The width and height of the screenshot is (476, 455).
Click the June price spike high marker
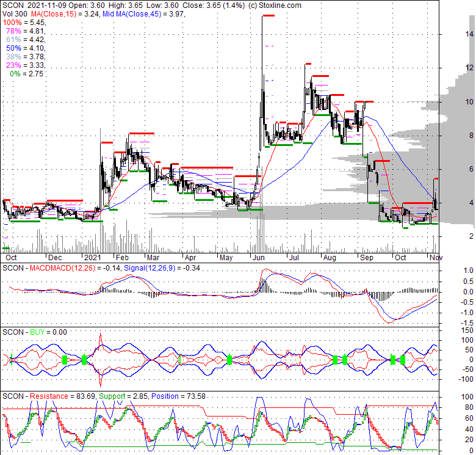269,15
